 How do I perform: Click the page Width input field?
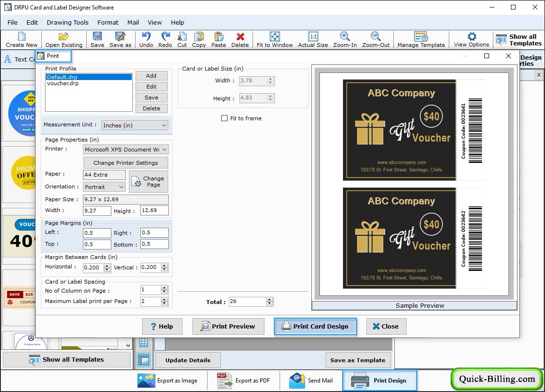pos(97,210)
